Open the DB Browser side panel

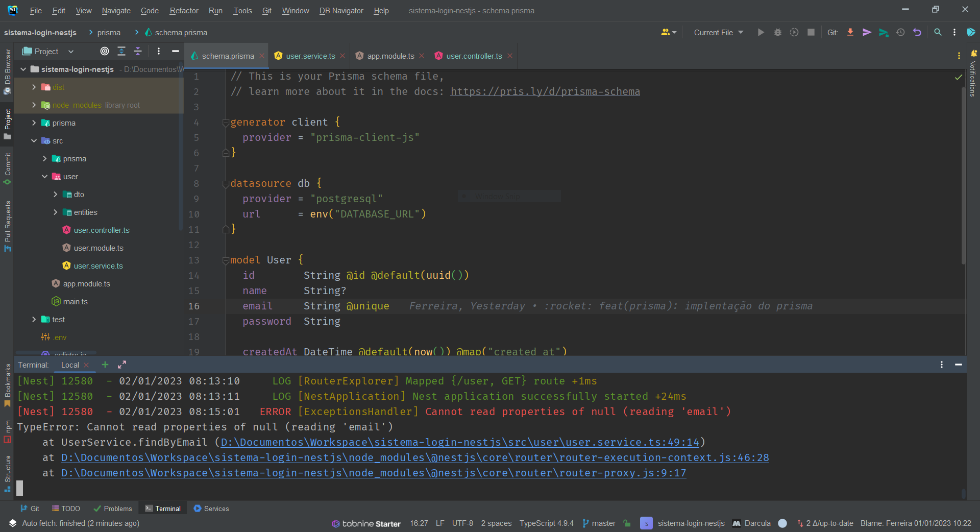pos(7,71)
